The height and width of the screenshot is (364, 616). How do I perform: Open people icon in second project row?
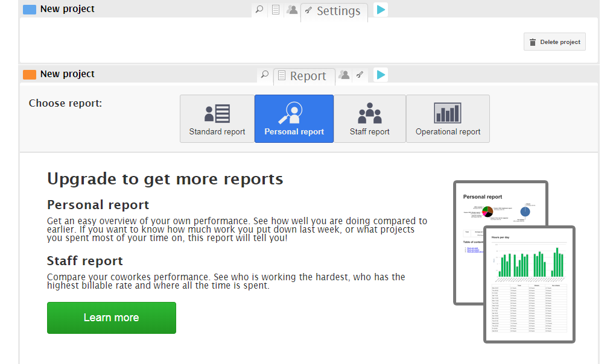coord(344,75)
